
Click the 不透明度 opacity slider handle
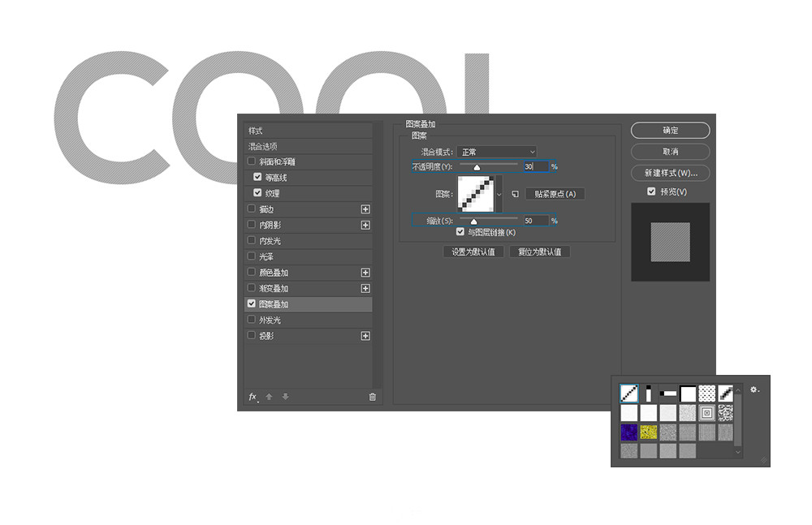[477, 167]
